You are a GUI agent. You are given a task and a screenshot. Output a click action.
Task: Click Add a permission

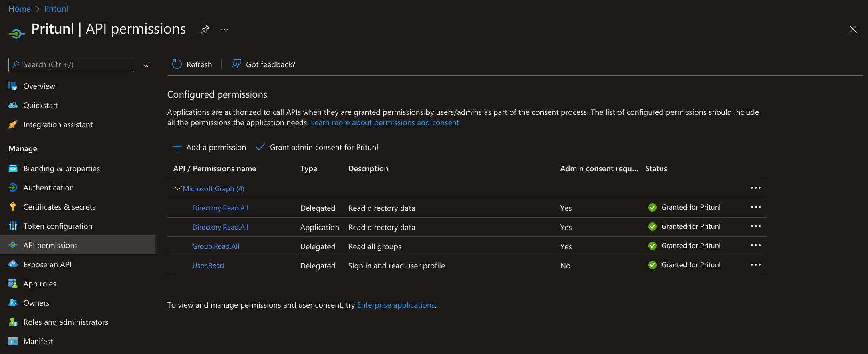209,147
